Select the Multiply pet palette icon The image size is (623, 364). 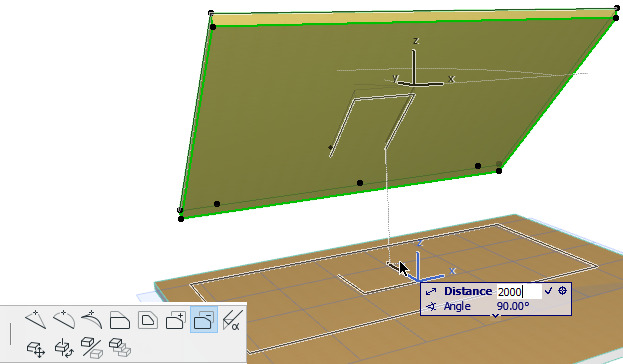[120, 348]
